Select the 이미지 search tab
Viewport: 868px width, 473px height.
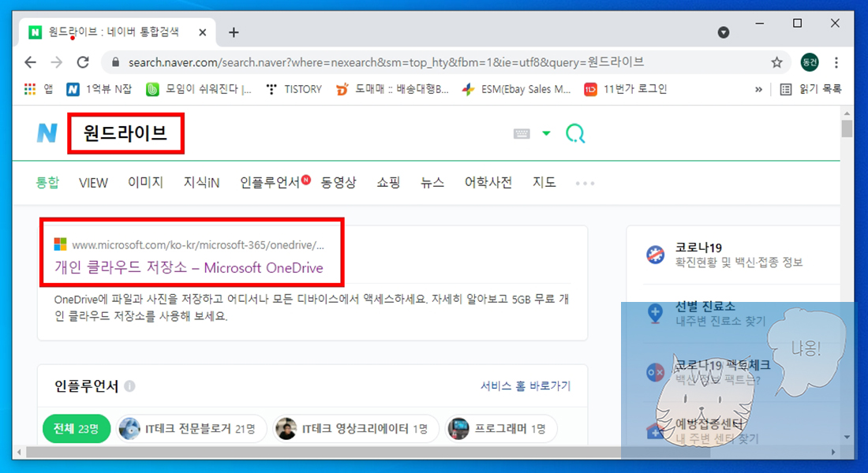click(145, 183)
